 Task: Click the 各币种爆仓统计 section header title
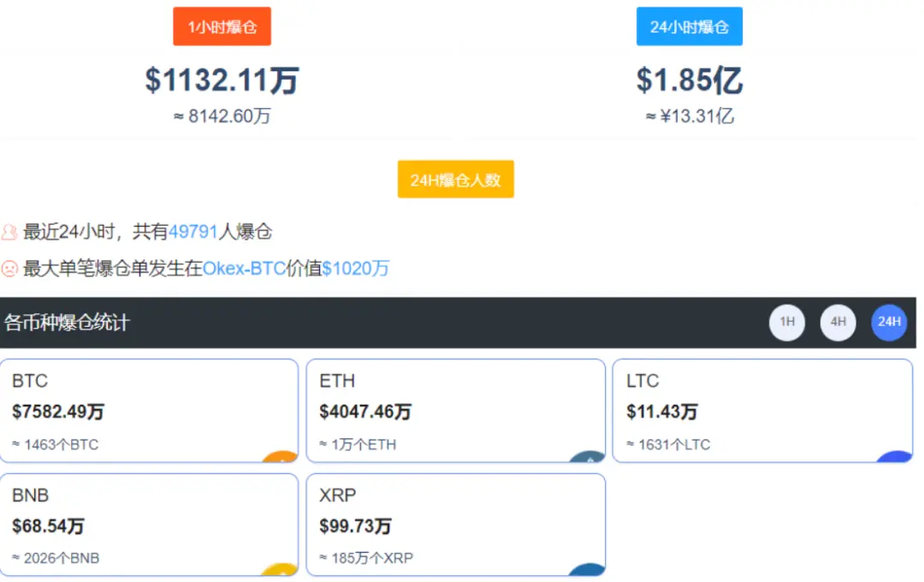(67, 323)
